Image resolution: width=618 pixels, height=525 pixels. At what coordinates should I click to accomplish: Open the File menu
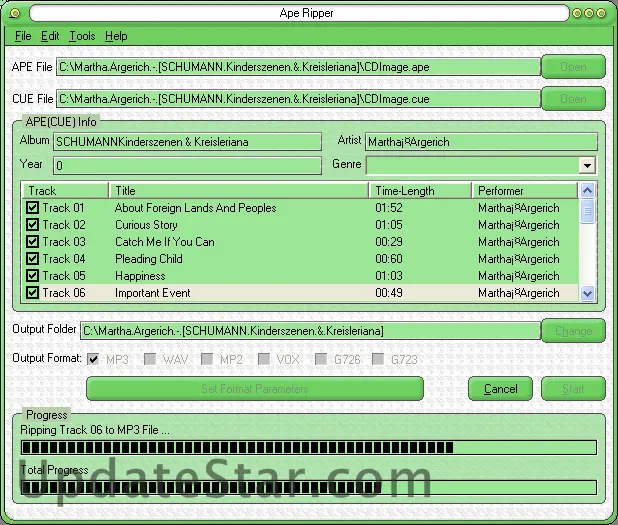click(23, 36)
